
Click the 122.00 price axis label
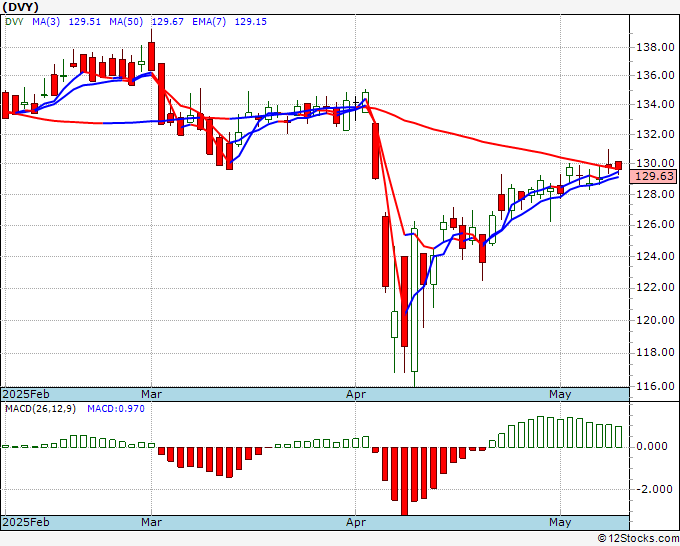[x=655, y=287]
